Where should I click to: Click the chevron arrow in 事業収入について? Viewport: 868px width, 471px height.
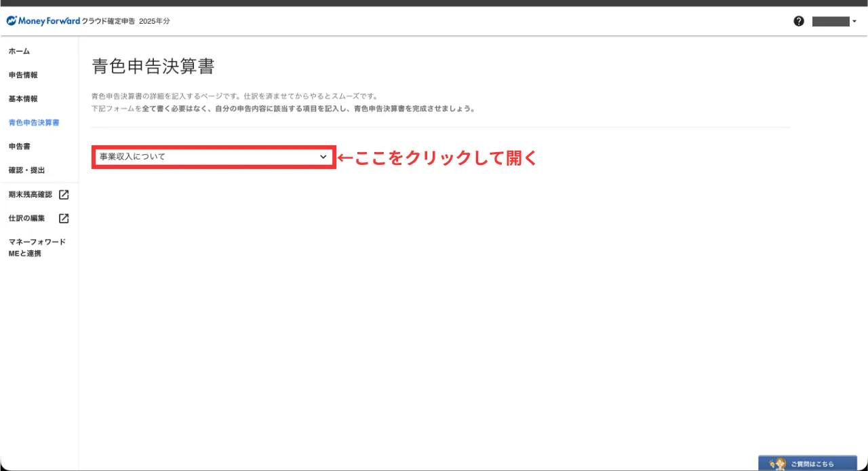pyautogui.click(x=323, y=157)
